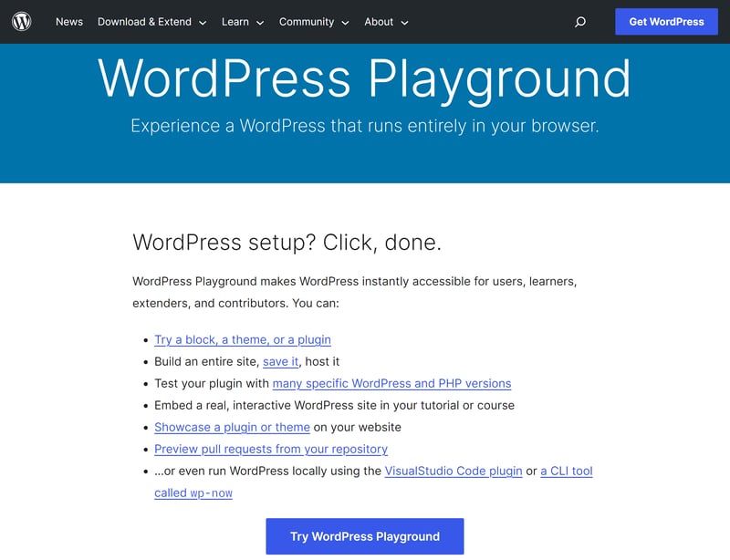Follow the "save it" link

pos(281,361)
